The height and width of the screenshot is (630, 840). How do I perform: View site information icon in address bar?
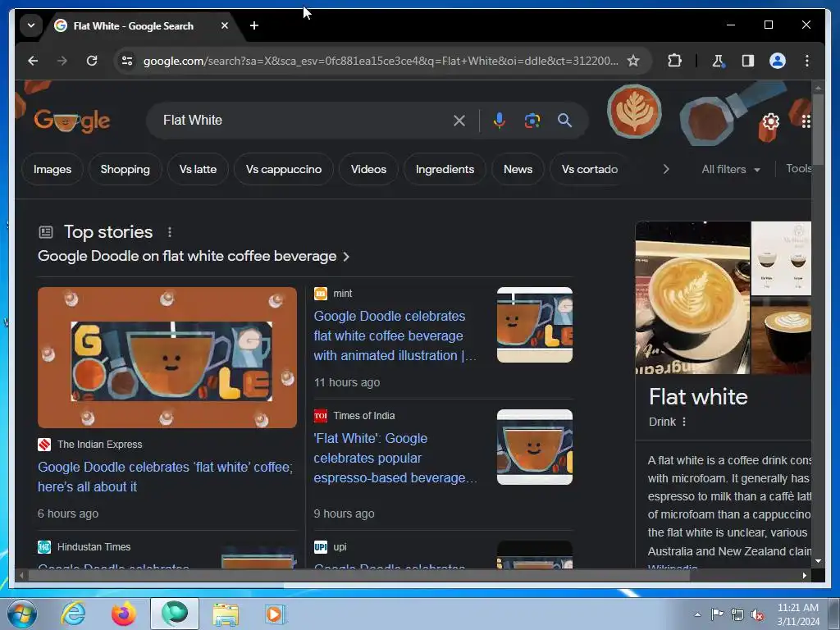[127, 61]
